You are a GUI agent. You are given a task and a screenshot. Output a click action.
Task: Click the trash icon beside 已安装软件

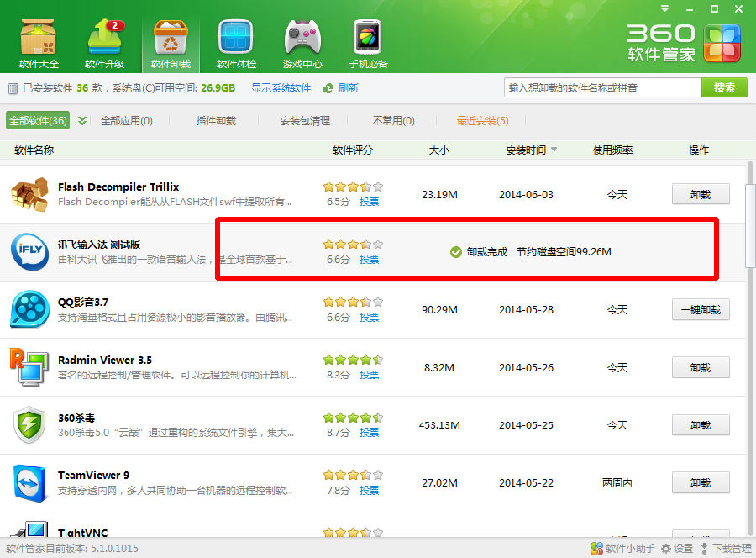(13, 88)
